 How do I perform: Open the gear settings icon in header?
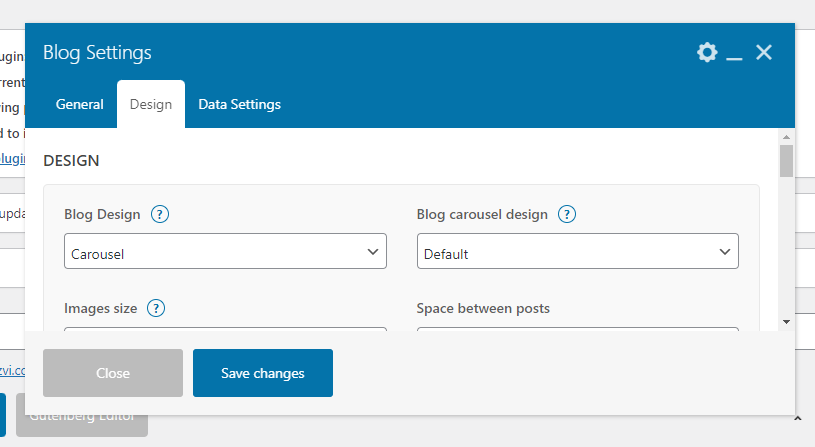click(x=707, y=53)
